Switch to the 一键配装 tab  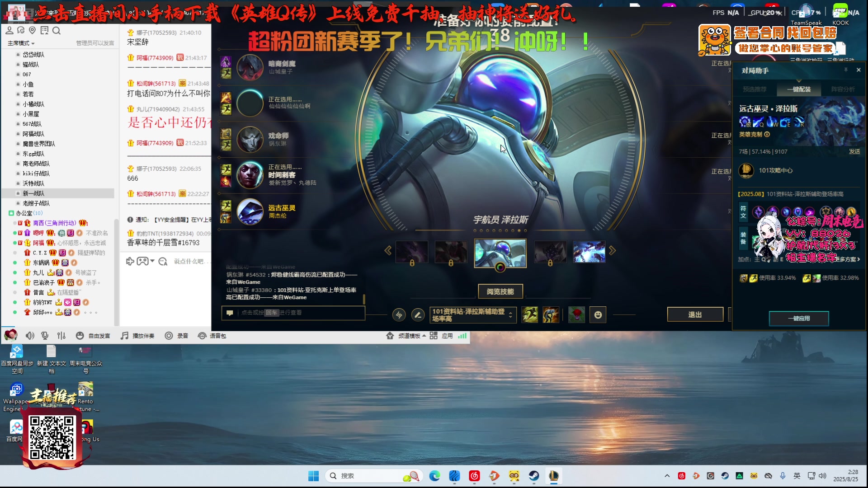coord(799,89)
